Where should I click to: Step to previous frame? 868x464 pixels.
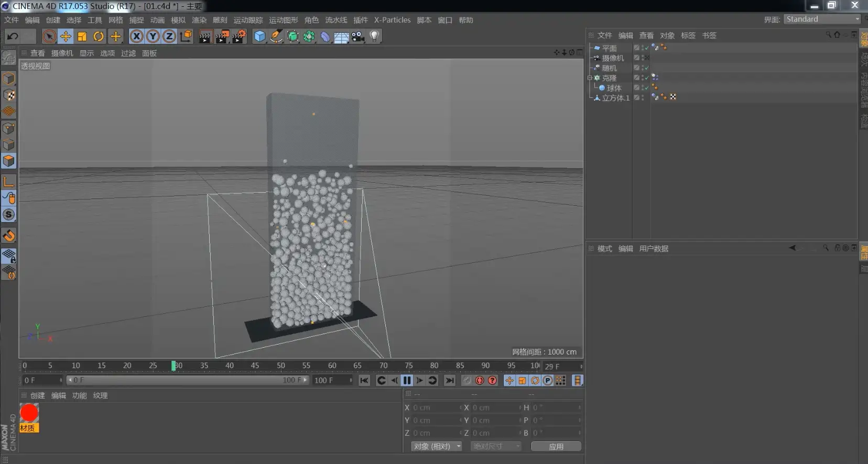[394, 380]
